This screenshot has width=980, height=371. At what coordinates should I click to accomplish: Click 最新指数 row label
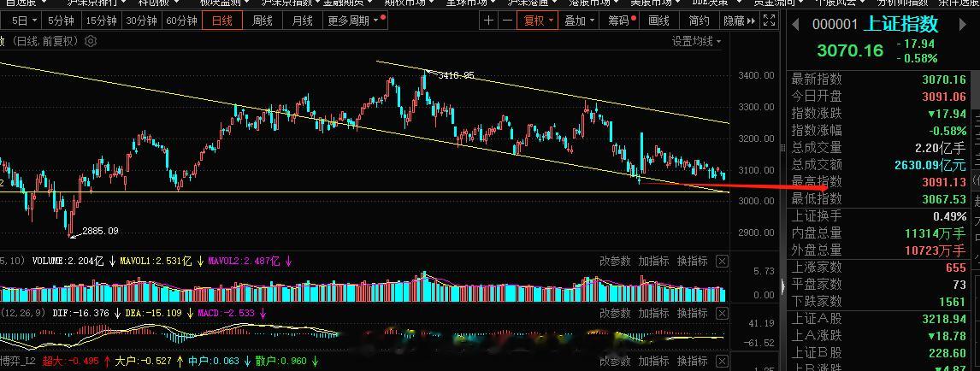(x=817, y=79)
